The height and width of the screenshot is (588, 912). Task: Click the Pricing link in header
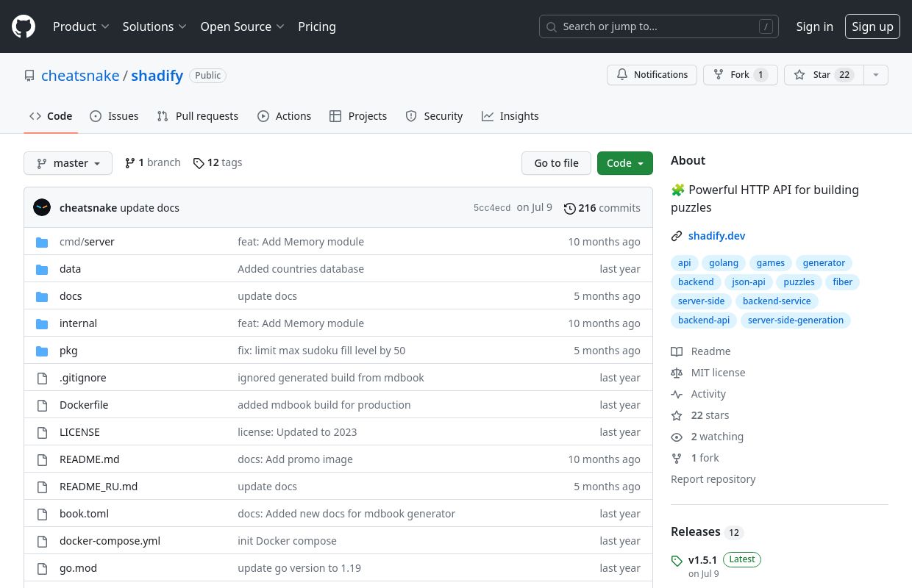tap(317, 26)
